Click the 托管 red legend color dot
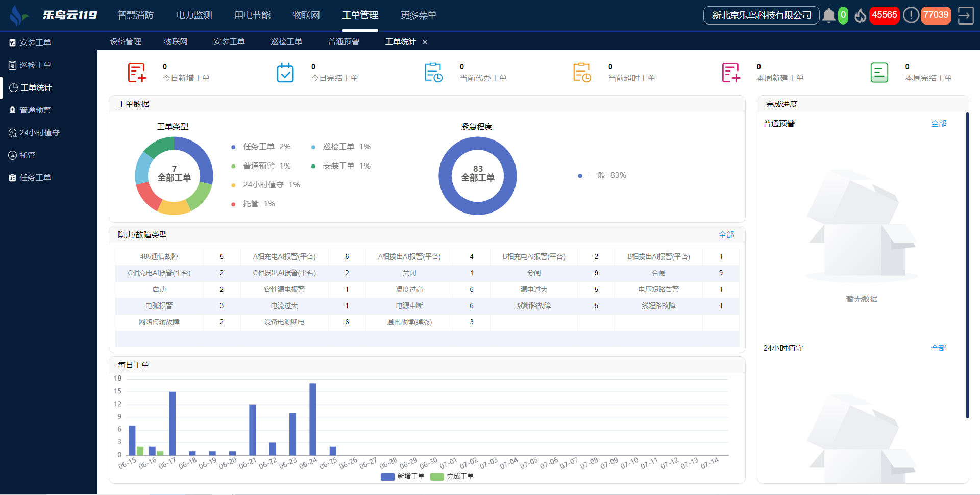980x495 pixels. 233,204
